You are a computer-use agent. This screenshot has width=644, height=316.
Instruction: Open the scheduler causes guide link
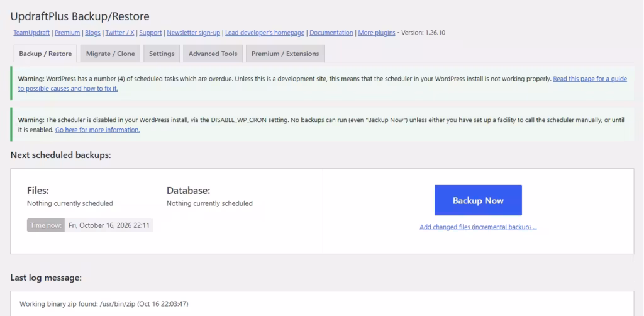point(590,79)
